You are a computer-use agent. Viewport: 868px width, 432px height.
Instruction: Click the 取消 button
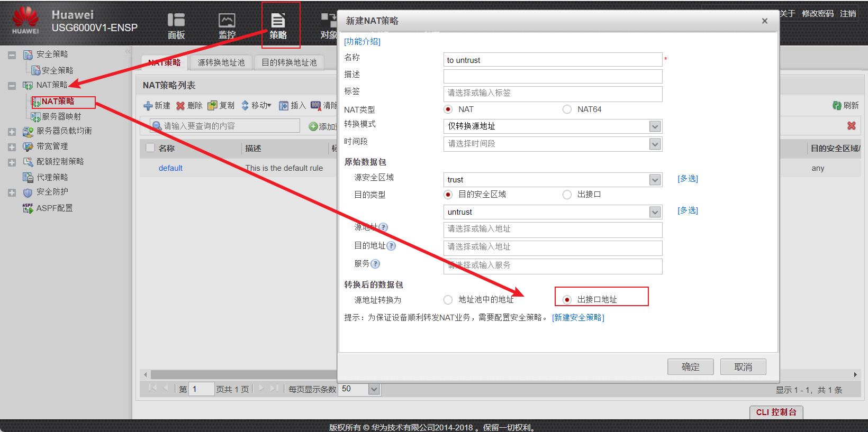tap(743, 367)
